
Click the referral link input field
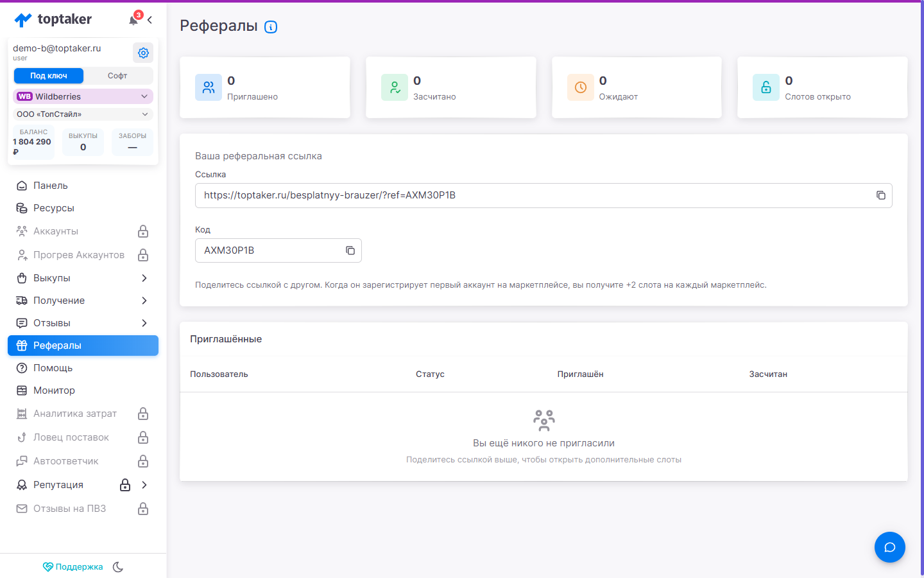click(x=543, y=195)
